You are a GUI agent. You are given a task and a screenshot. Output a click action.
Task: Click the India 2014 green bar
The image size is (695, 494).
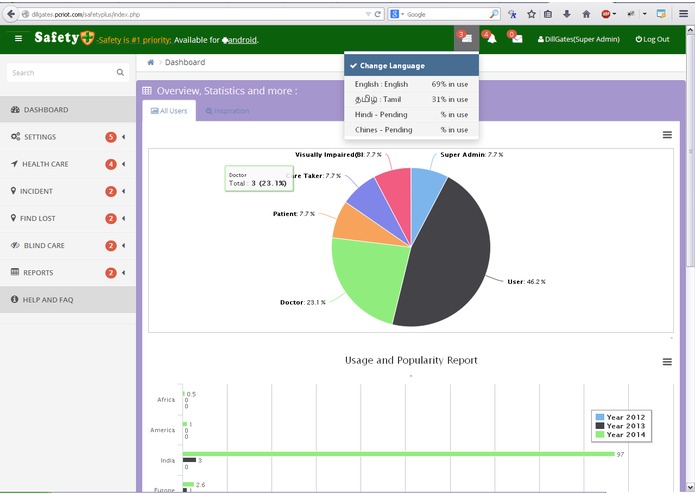click(x=398, y=454)
